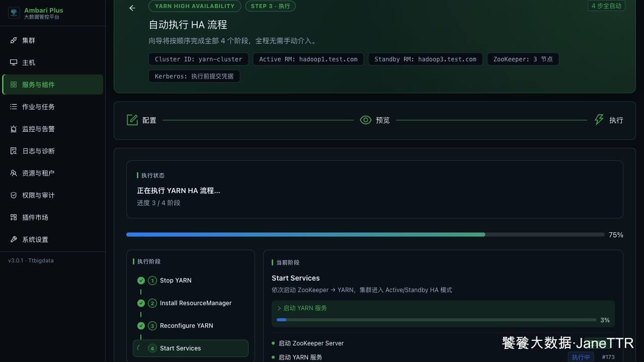
Task: Select the Start Services stage row
Action: tap(191, 348)
